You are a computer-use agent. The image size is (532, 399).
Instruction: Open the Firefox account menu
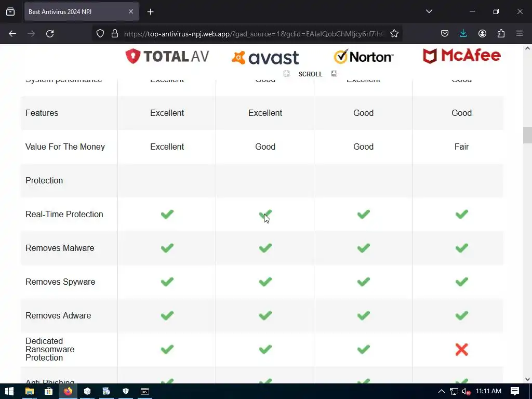click(x=482, y=34)
